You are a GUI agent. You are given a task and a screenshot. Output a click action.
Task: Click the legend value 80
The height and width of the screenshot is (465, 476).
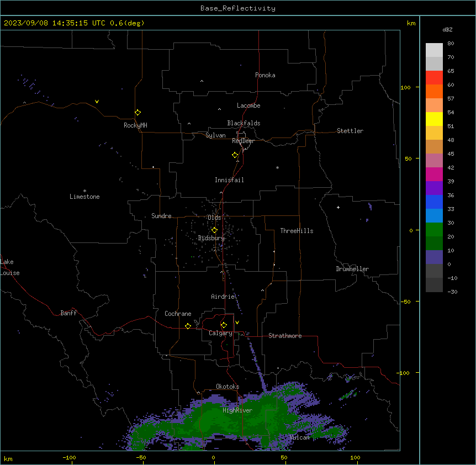point(451,44)
